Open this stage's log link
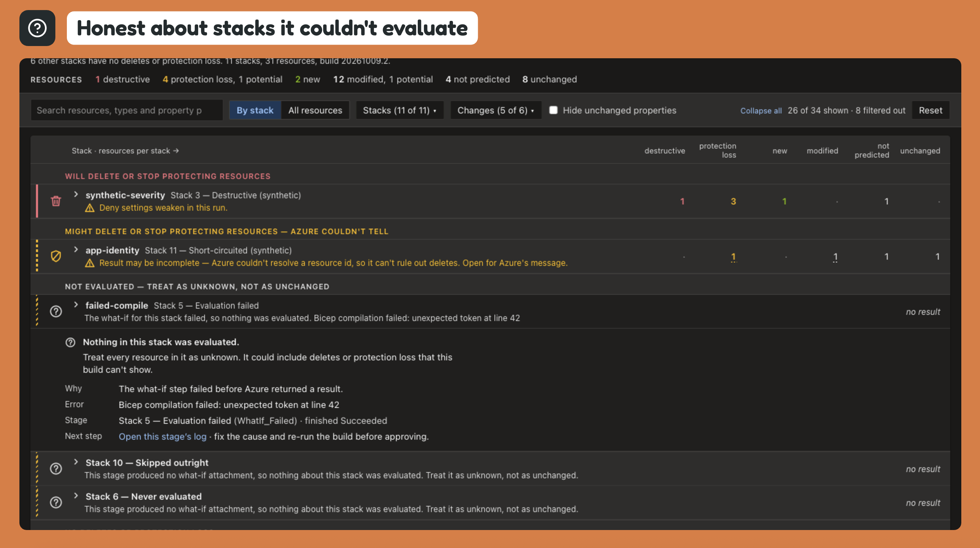Viewport: 980px width, 548px height. 162,437
